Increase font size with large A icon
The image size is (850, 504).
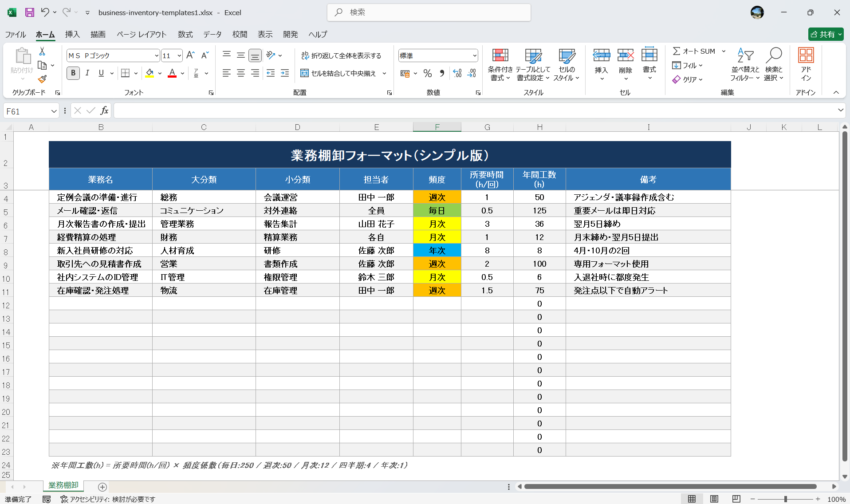tap(190, 55)
